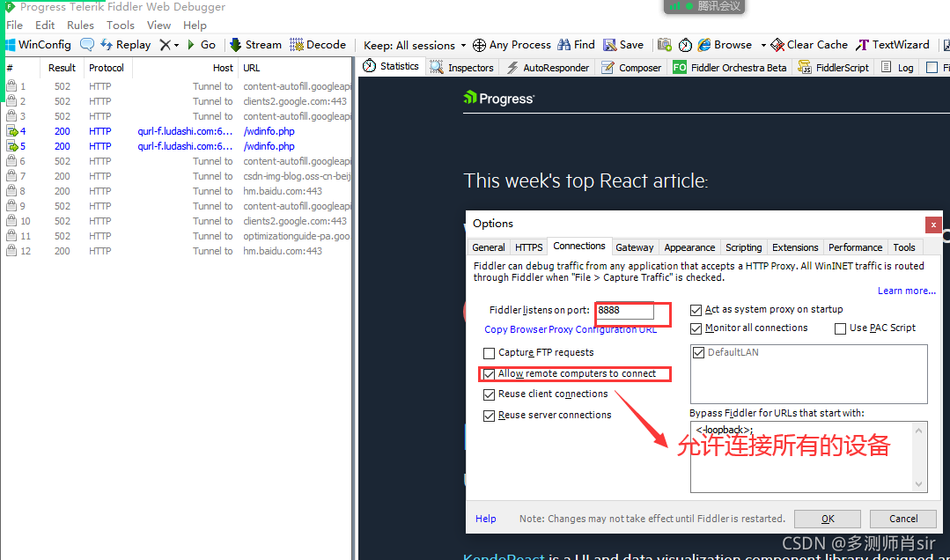Replay selected sessions
Viewport: 950px width, 560px height.
125,45
